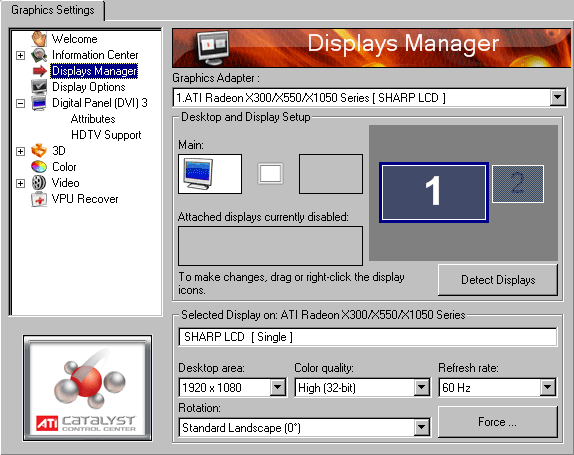The height and width of the screenshot is (455, 574).
Task: Expand the Video tree node
Action: tap(20, 183)
